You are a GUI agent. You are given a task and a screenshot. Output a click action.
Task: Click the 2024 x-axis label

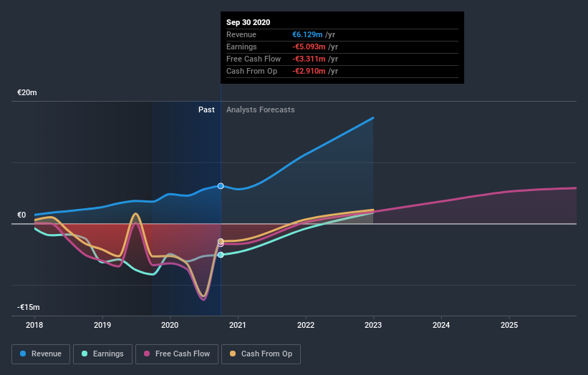[441, 325]
